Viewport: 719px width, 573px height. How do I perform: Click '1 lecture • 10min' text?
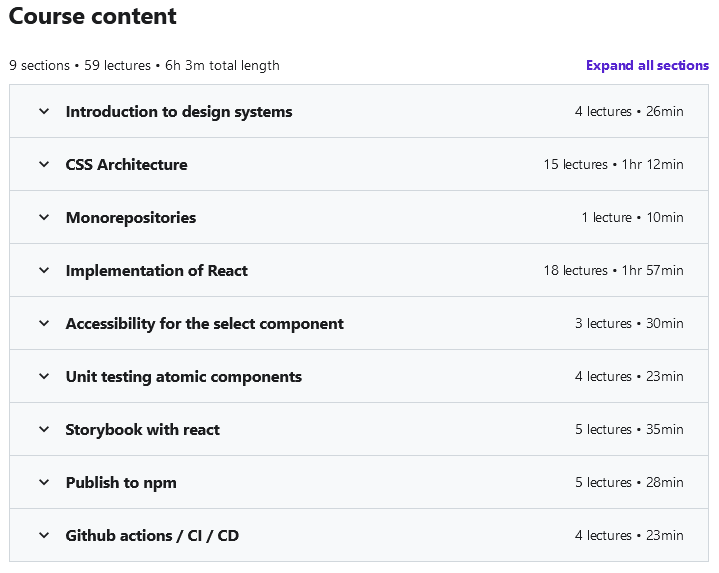point(633,217)
